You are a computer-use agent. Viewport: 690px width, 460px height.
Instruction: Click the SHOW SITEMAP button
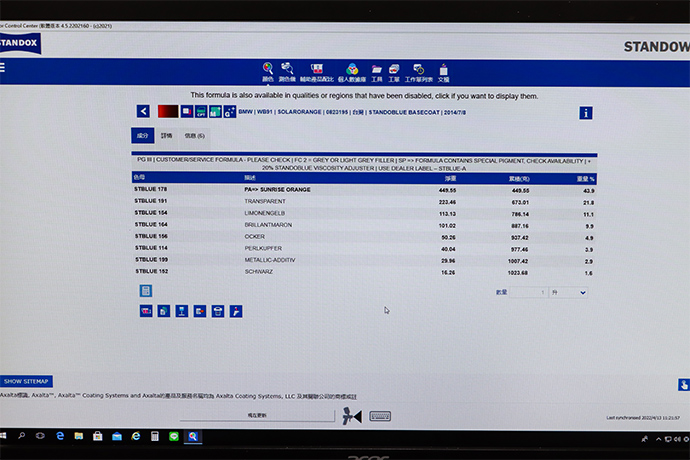click(26, 381)
